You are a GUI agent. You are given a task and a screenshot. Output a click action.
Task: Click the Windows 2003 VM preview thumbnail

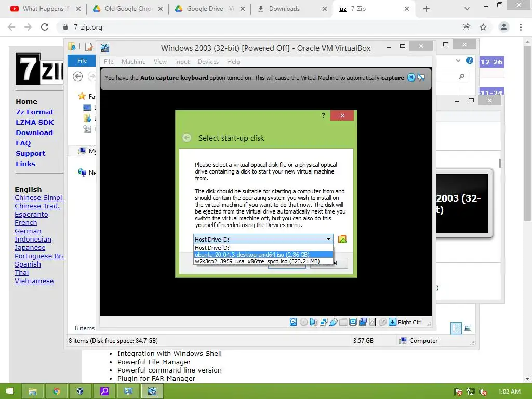462,203
